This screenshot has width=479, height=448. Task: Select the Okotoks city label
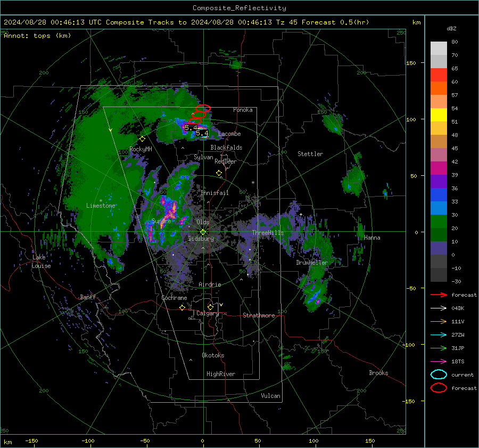[213, 355]
